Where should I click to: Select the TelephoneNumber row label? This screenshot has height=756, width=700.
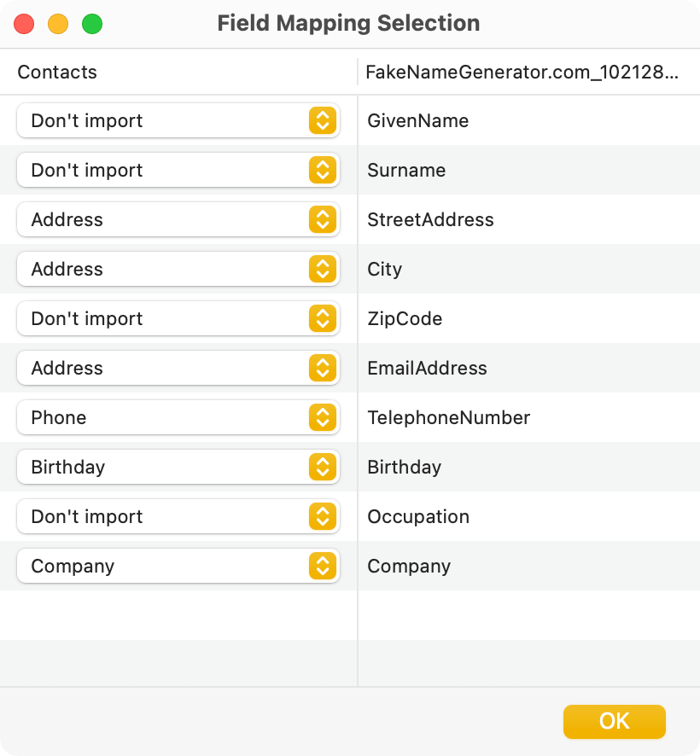pos(448,418)
